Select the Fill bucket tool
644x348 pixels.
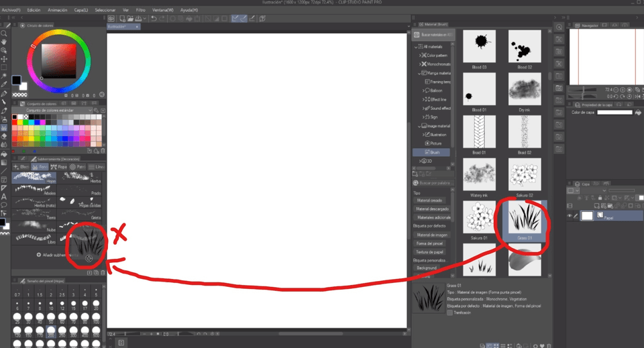pos(4,154)
